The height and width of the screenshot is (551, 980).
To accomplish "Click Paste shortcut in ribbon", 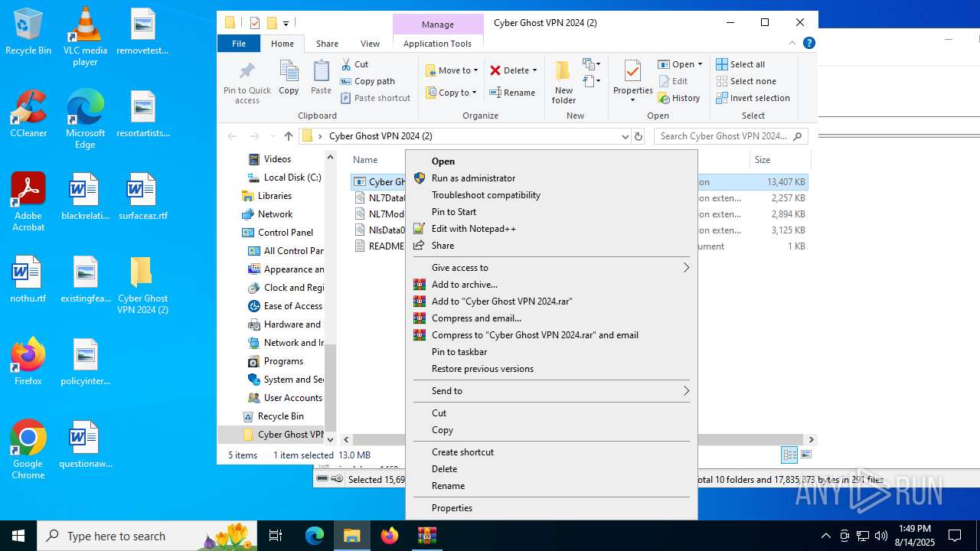I will [375, 98].
